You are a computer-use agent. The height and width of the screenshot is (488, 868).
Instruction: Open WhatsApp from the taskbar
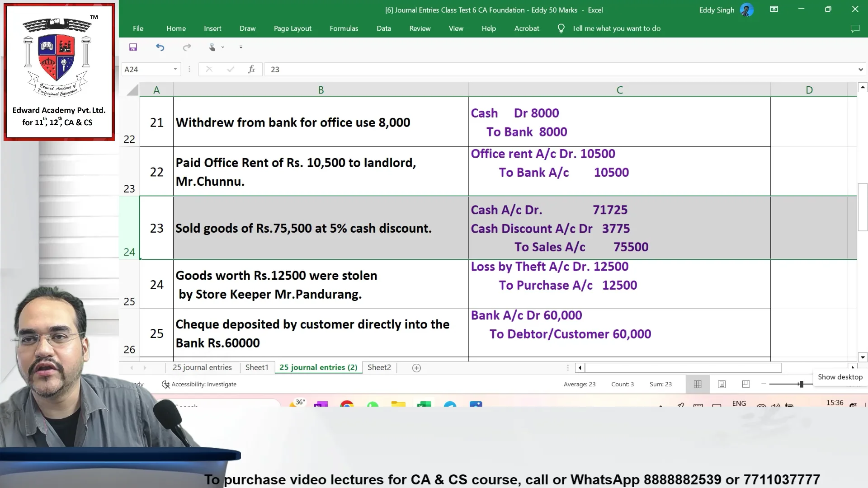372,405
